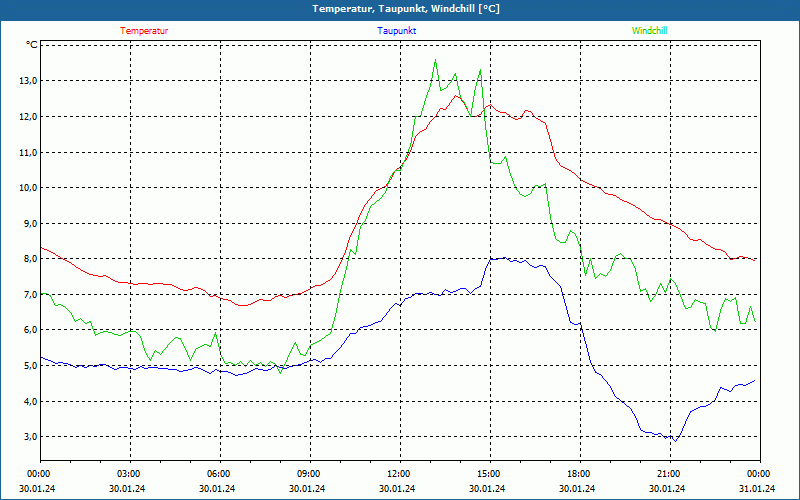Click the 09:00 time axis label
The width and height of the screenshot is (800, 500).
tap(310, 474)
